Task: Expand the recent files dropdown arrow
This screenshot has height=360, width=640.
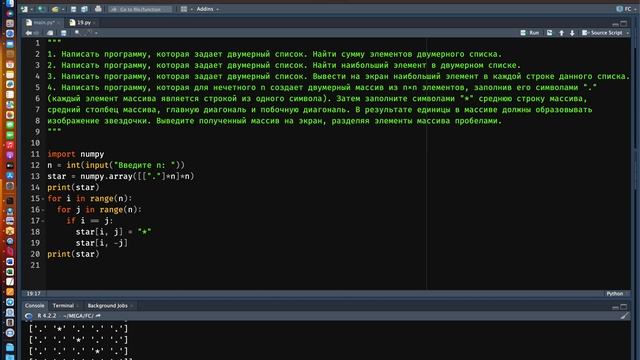Action: click(62, 9)
